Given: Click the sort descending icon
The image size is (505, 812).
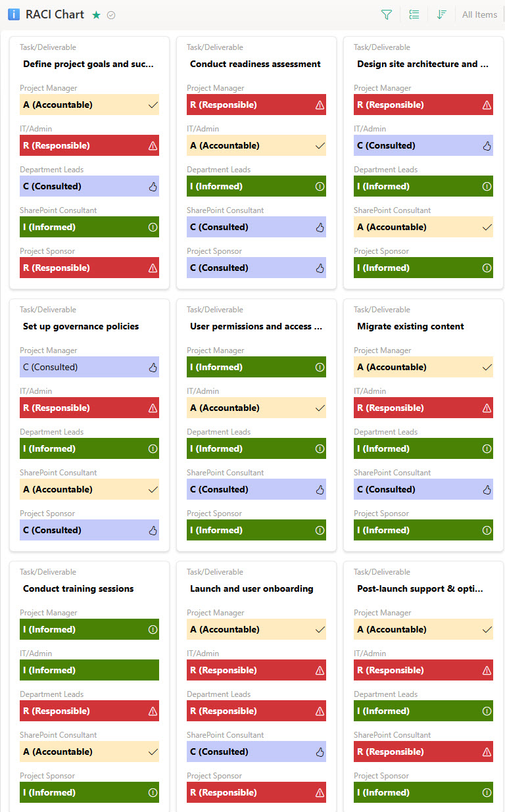Looking at the screenshot, I should coord(442,14).
